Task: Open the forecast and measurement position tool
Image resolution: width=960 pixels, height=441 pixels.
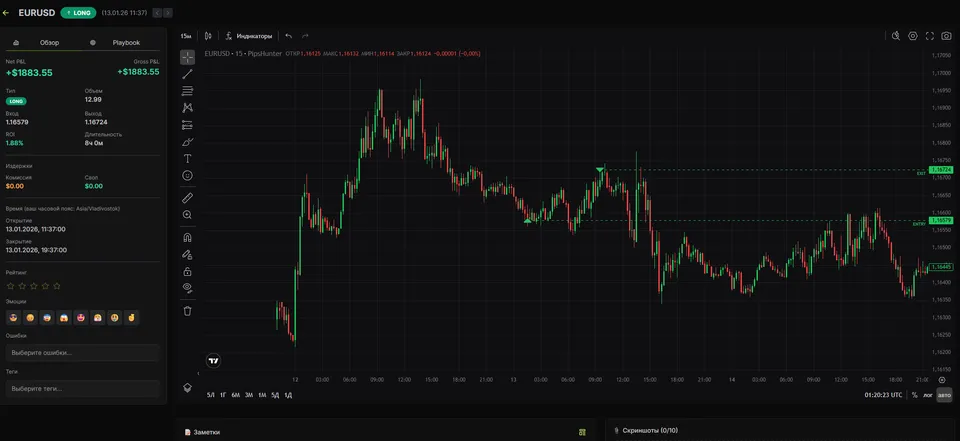Action: 187,125
